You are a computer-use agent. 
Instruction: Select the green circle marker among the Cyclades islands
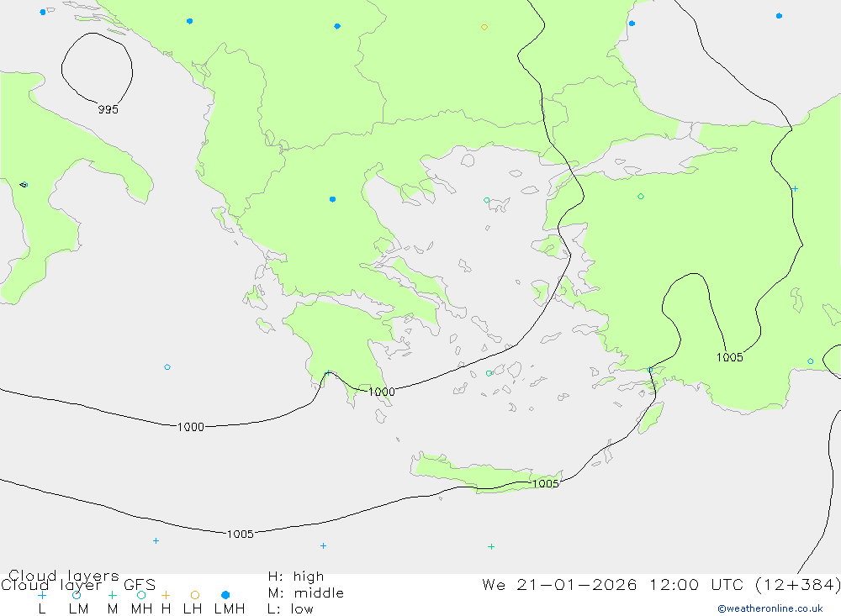tap(489, 373)
